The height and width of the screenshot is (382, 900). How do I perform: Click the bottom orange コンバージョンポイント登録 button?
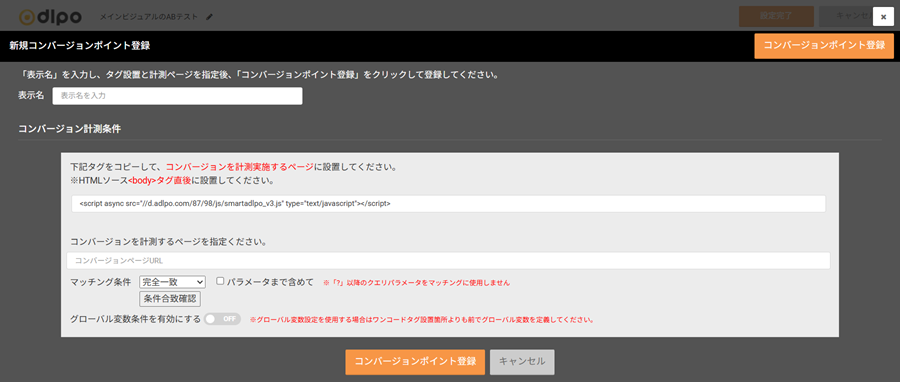coord(415,362)
